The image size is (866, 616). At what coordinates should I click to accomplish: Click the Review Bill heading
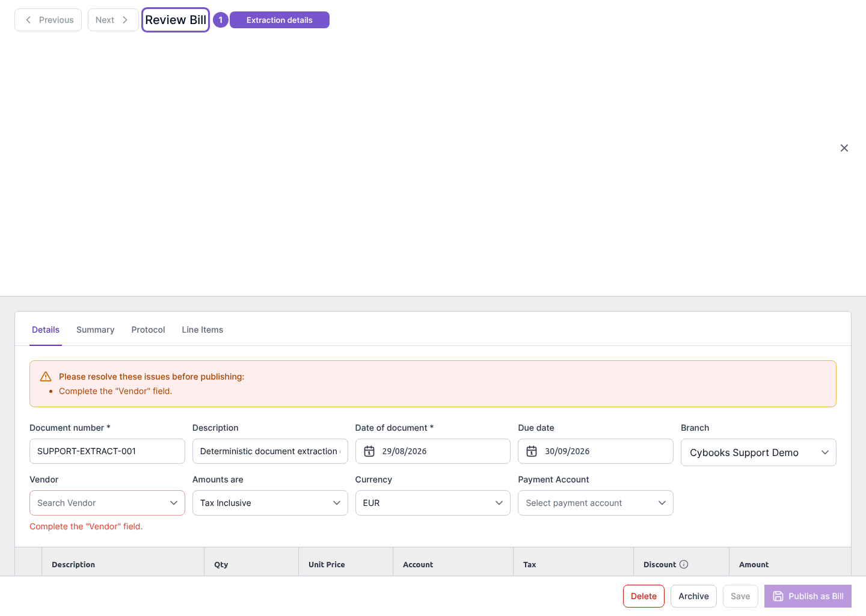(176, 20)
